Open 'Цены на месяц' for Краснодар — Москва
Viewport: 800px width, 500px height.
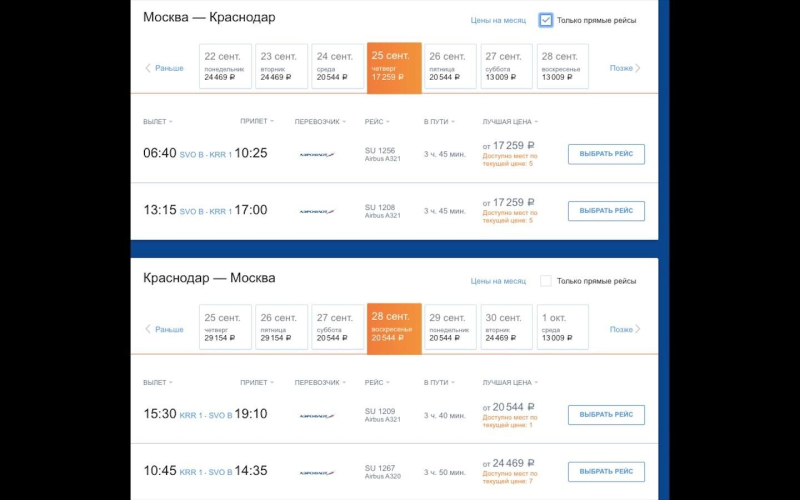click(x=498, y=281)
